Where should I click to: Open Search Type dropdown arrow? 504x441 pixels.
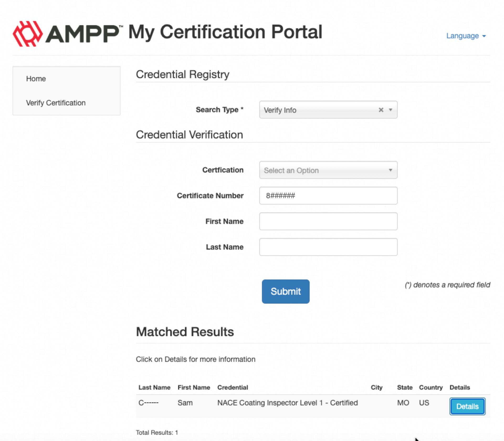pyautogui.click(x=391, y=110)
